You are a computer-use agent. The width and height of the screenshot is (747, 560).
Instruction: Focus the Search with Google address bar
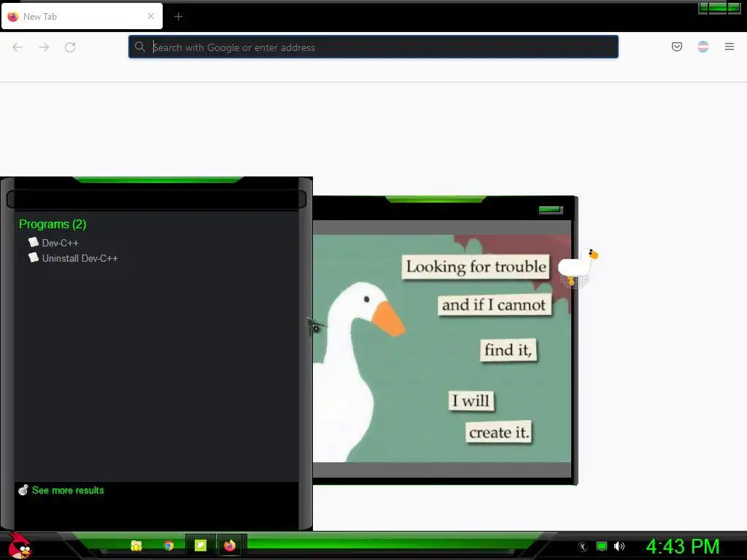tap(373, 47)
